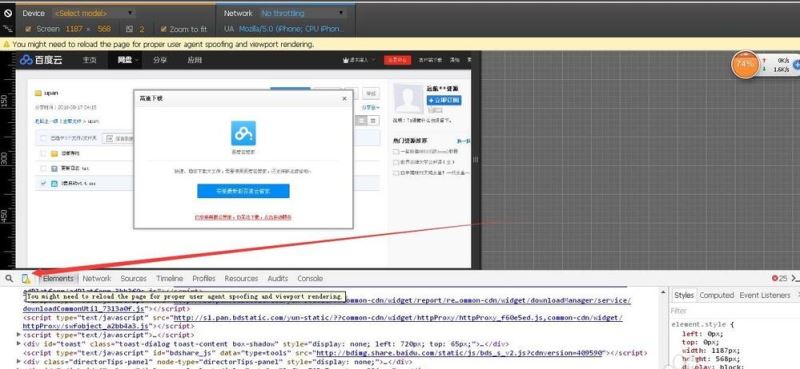This screenshot has width=800, height=369.
Task: Switch to the Profiles tab
Action: click(x=204, y=279)
